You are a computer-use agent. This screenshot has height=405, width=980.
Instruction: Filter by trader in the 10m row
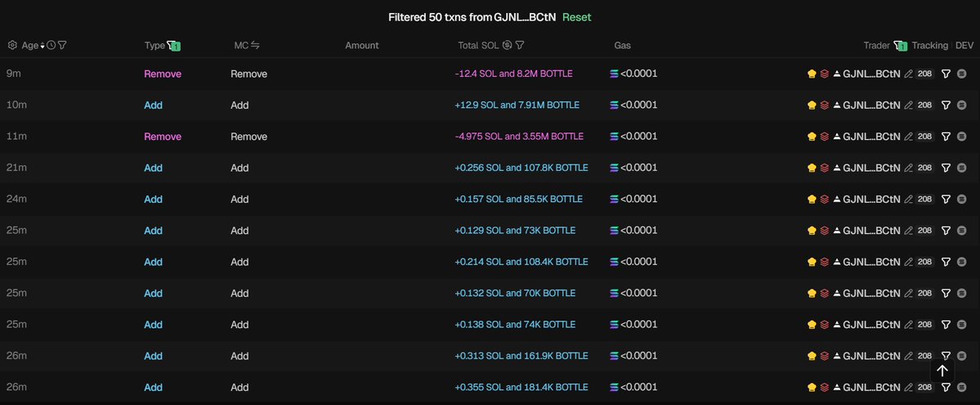coord(946,106)
